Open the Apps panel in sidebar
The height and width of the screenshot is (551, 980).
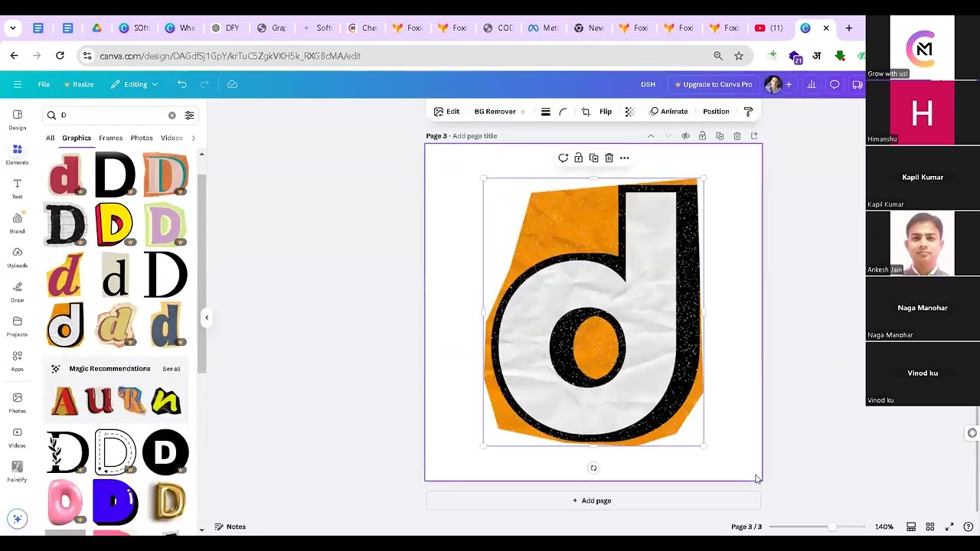coord(17,361)
